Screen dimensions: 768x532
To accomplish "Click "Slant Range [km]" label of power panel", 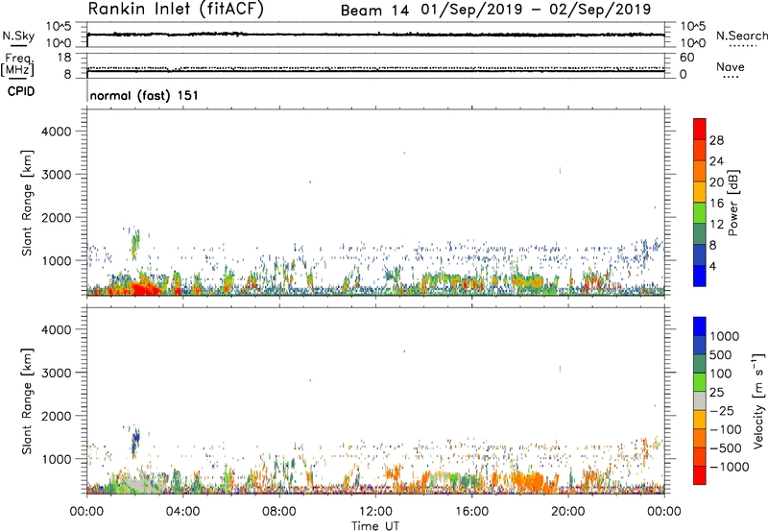I will pos(27,203).
